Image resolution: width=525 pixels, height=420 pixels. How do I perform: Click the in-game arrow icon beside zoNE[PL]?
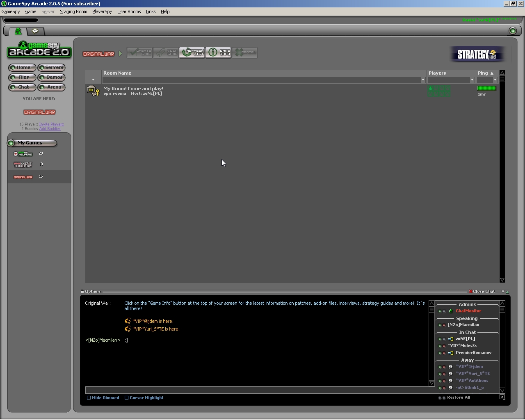[x=450, y=339]
